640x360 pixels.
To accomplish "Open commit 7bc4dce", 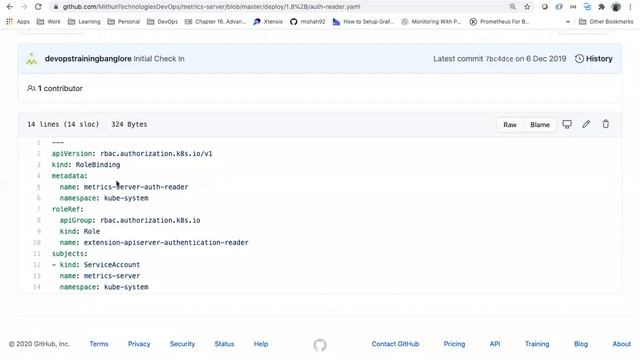I will pos(499,59).
